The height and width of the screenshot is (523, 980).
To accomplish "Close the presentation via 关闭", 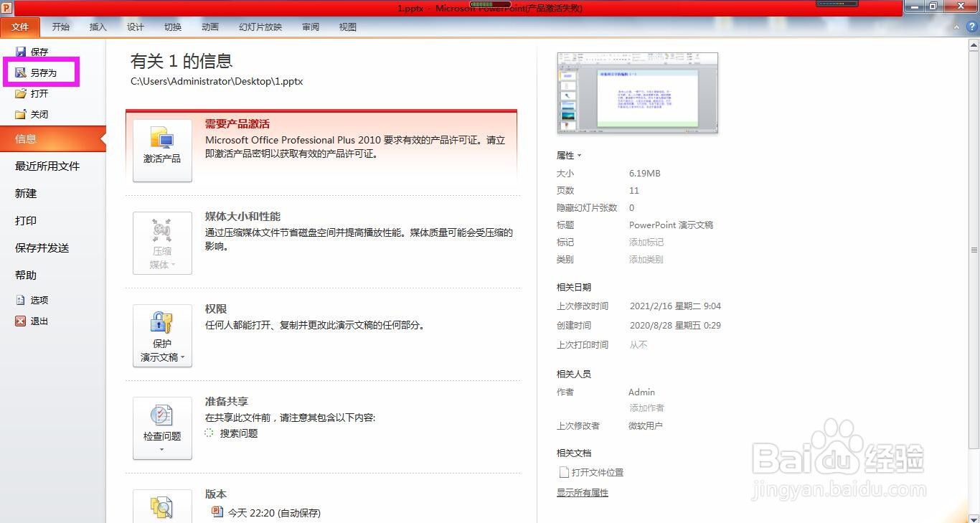I will pos(32,114).
